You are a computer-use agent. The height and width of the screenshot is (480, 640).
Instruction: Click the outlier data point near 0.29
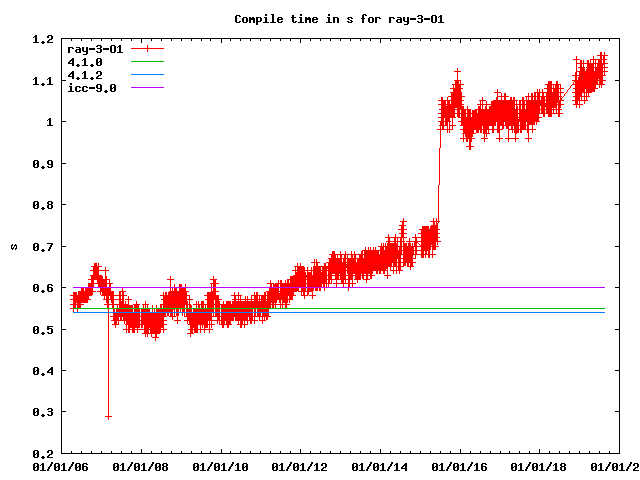tap(108, 416)
